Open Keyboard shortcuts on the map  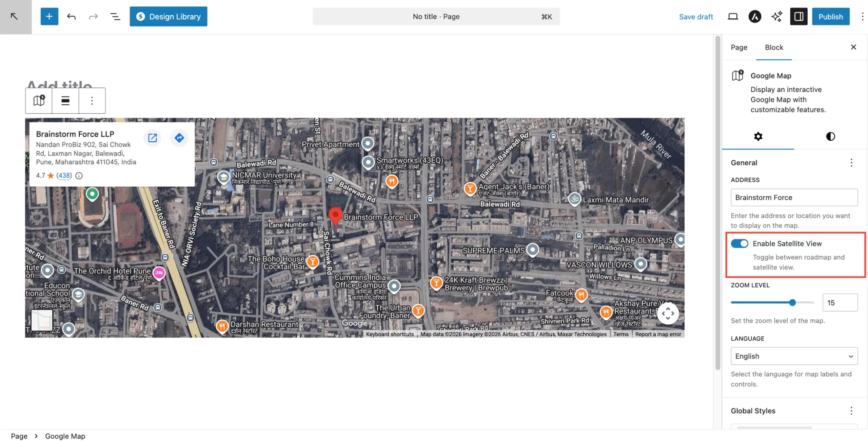tap(390, 334)
